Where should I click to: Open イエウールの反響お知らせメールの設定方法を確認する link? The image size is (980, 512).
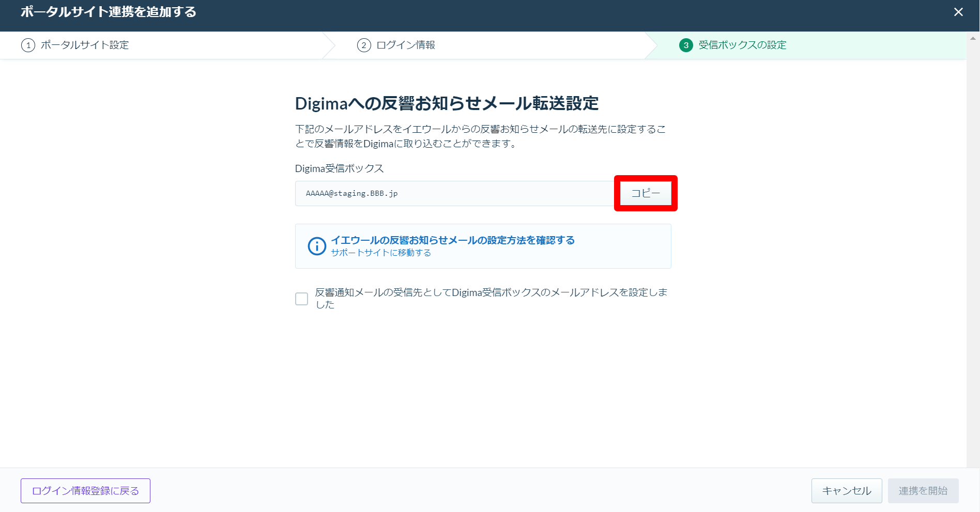pyautogui.click(x=453, y=240)
